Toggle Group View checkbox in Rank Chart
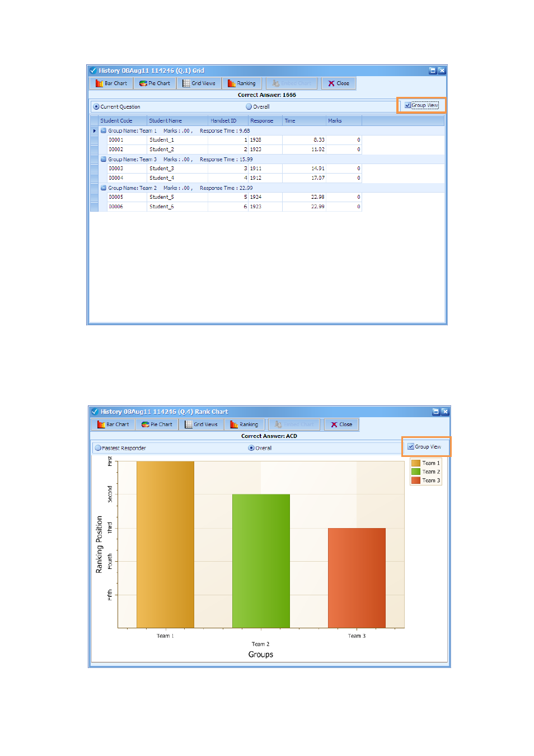 [411, 447]
